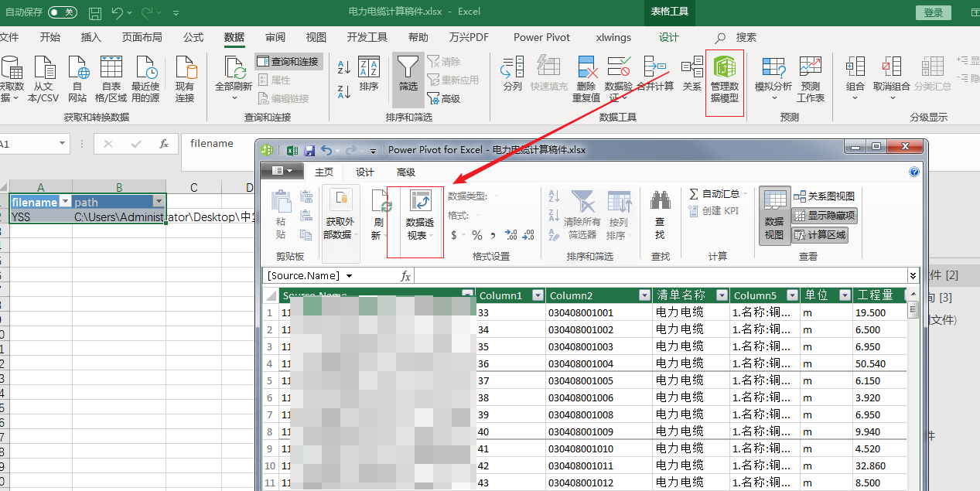This screenshot has width=980, height=491.
Task: Open the 按列排序 sort by column button
Action: [x=618, y=215]
